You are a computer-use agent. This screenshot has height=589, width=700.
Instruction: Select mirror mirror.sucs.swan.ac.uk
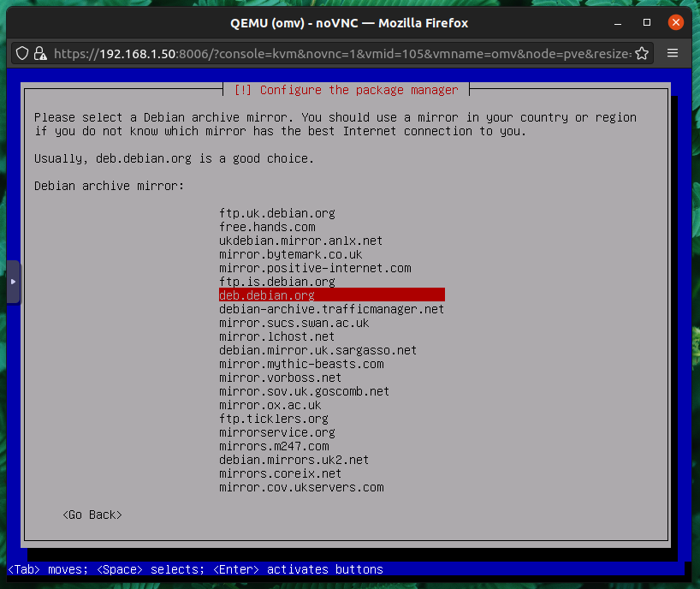pos(294,323)
